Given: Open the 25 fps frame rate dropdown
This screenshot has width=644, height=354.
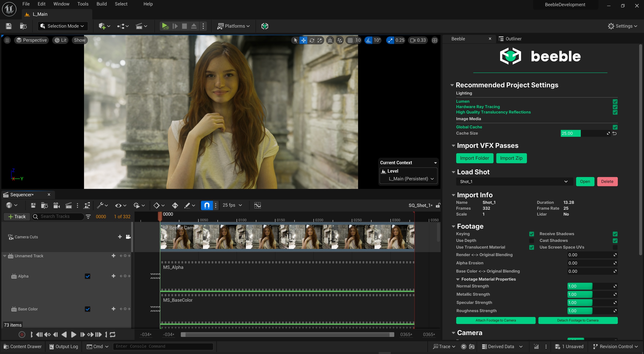Looking at the screenshot, I should [232, 205].
